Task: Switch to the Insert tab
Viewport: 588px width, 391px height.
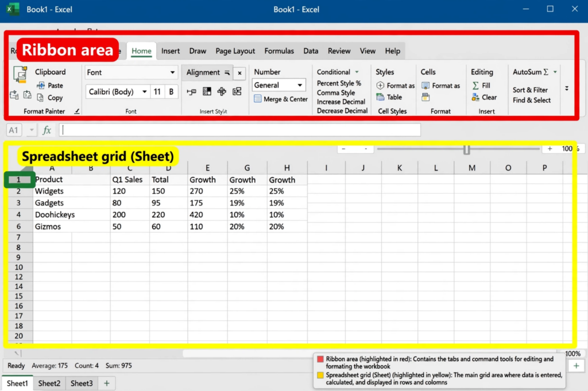Action: pos(171,51)
